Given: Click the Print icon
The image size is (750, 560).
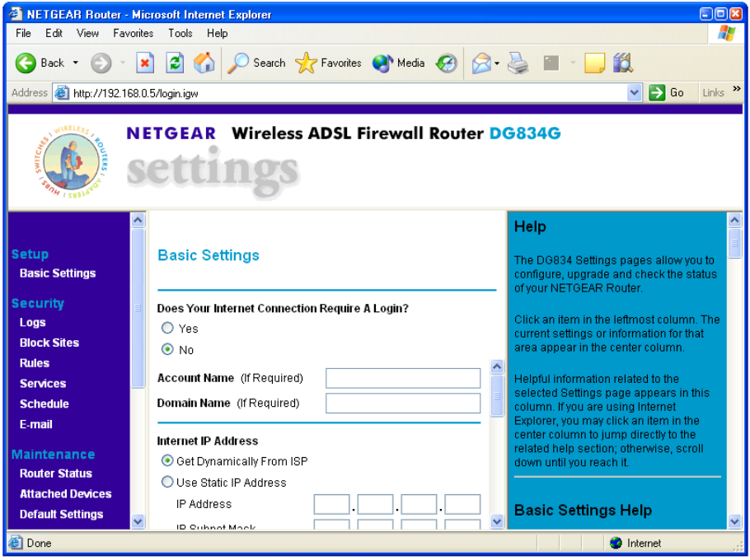Looking at the screenshot, I should point(518,63).
